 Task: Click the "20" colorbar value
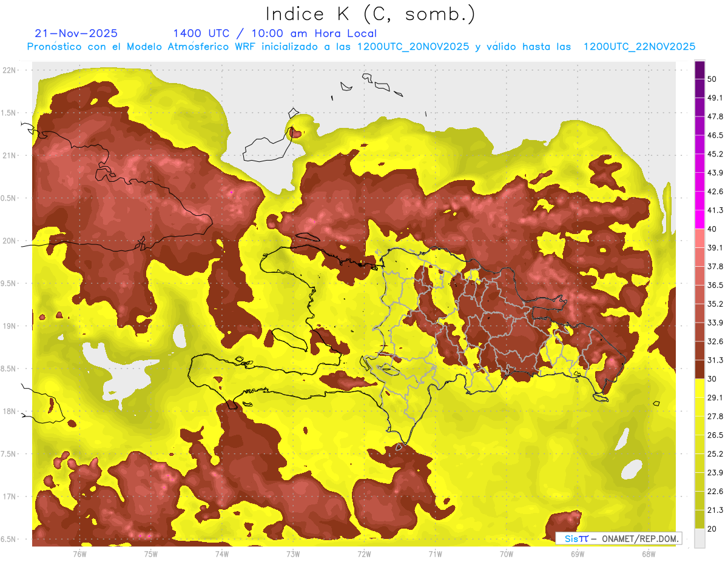[712, 529]
